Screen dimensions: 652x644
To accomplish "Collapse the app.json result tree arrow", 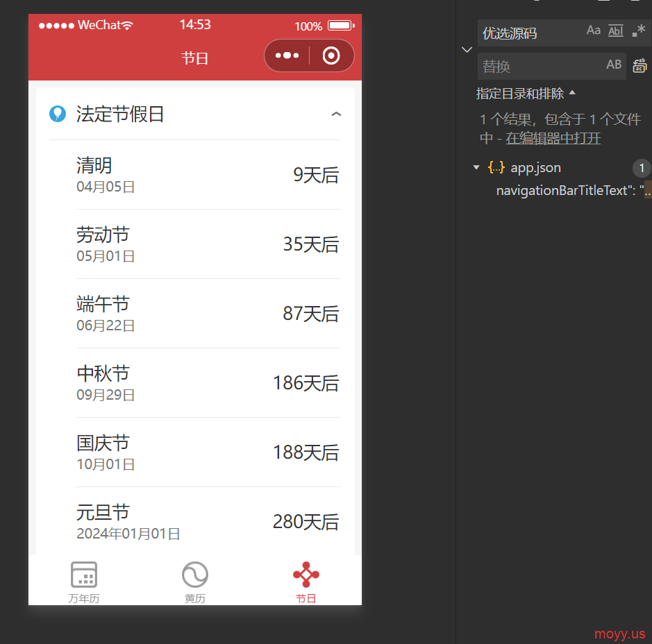I will tap(476, 167).
